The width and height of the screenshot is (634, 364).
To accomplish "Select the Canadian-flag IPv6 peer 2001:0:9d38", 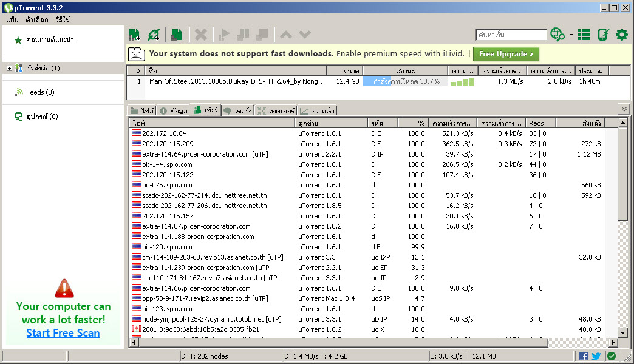I will 367,329.
